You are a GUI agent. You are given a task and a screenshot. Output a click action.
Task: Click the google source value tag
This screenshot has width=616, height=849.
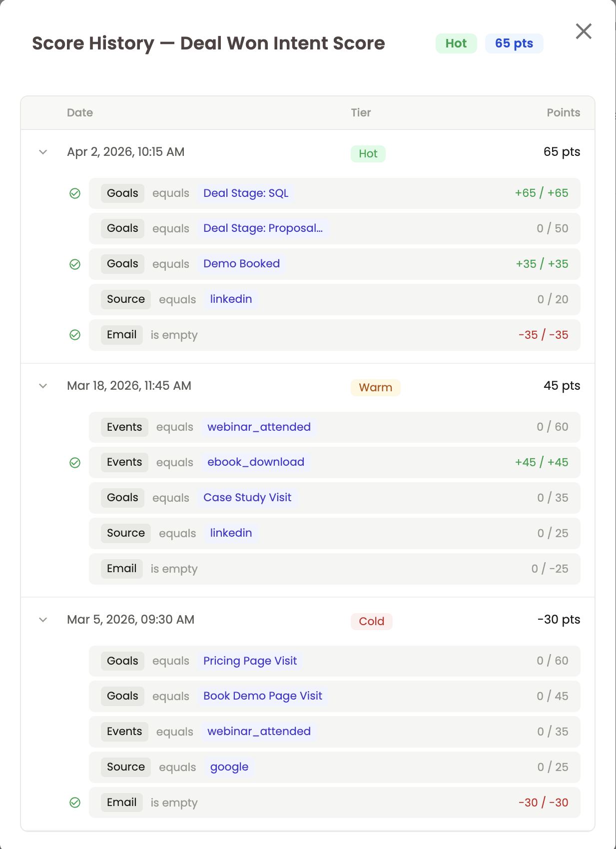click(x=229, y=767)
